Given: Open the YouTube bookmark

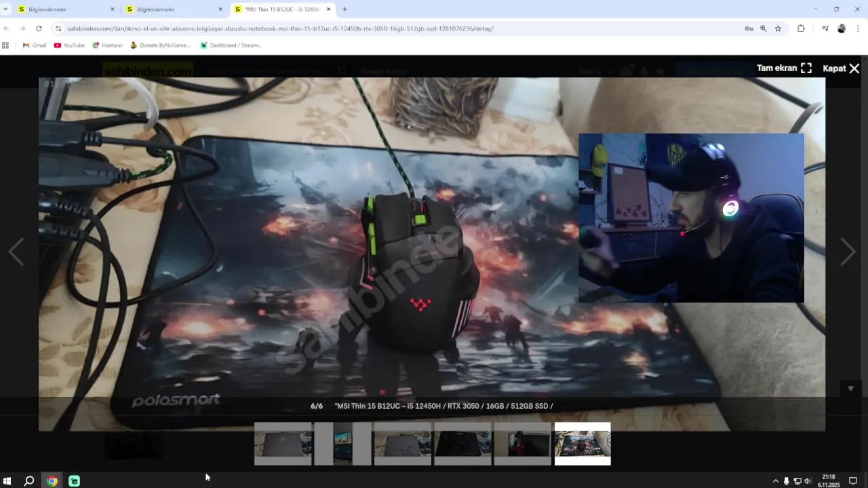Looking at the screenshot, I should (x=69, y=45).
